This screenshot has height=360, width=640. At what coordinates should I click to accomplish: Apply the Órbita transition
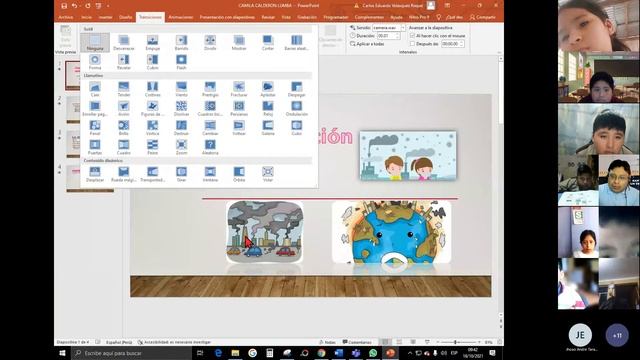239,174
